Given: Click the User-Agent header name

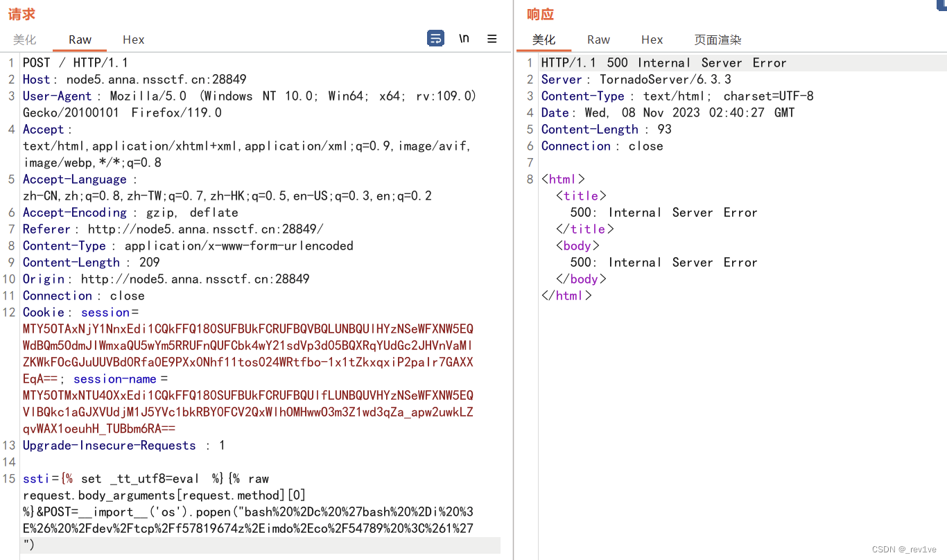Looking at the screenshot, I should [57, 96].
